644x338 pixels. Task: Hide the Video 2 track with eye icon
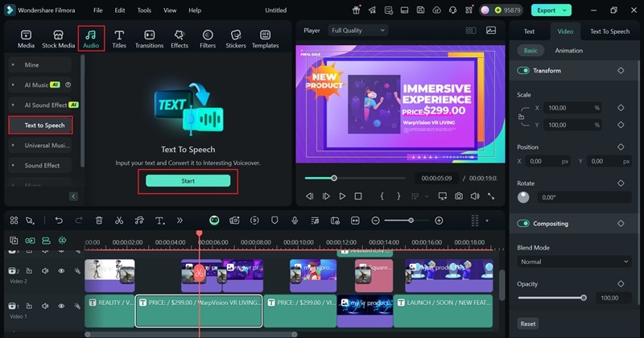click(x=61, y=270)
